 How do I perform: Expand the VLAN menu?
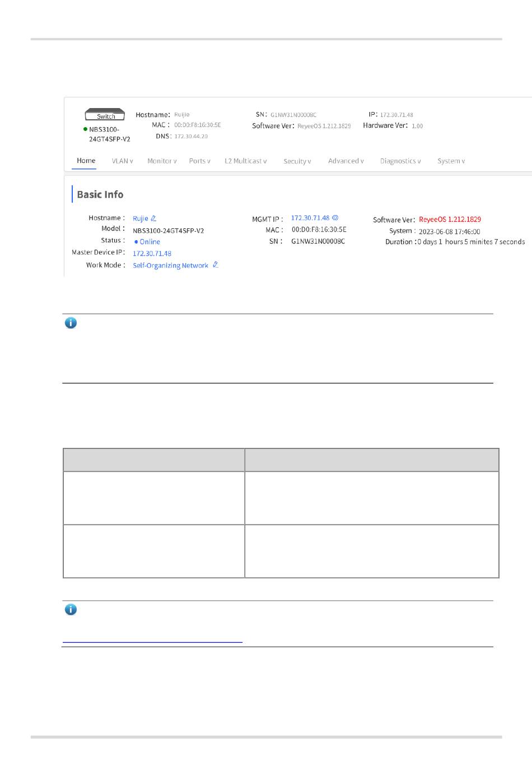pyautogui.click(x=123, y=161)
